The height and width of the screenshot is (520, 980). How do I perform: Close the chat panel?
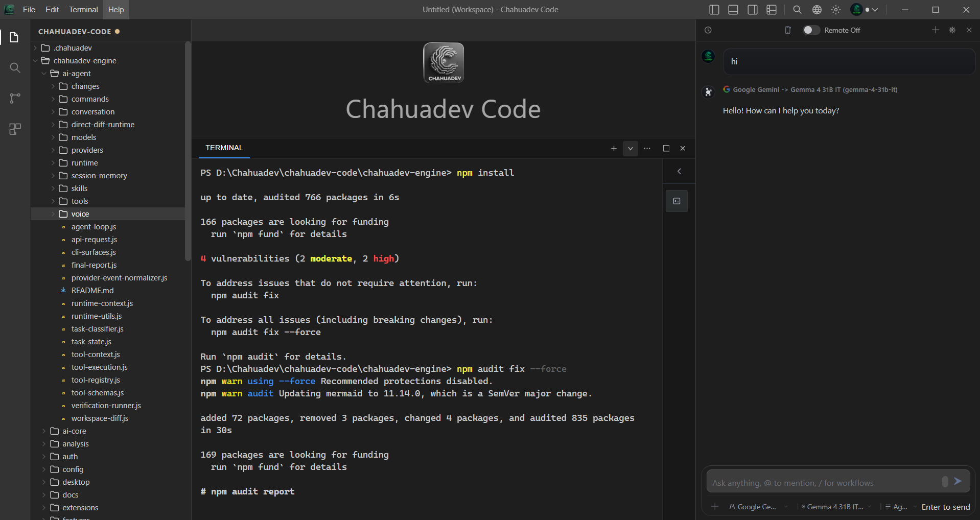[x=969, y=30]
